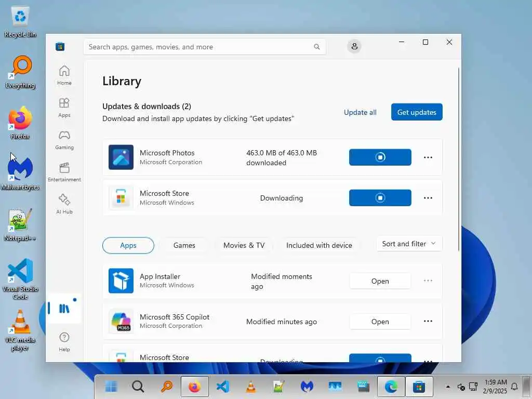532x399 pixels.
Task: Select the Everything desktop shortcut
Action: point(20,72)
